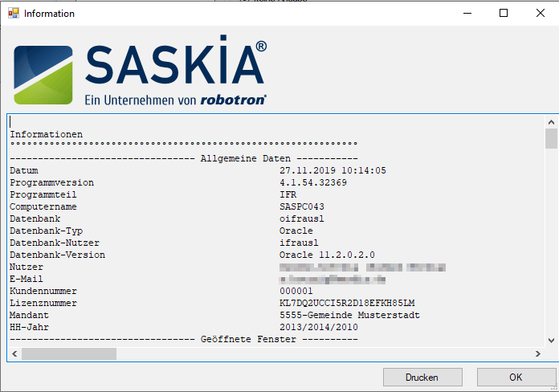Screen dimensions: 559x392
Task: Click the program version 4.1.54.32369 text
Action: pos(313,183)
